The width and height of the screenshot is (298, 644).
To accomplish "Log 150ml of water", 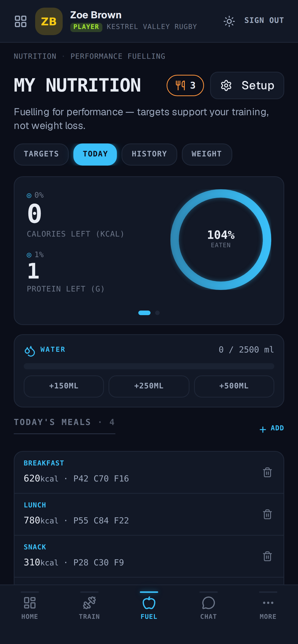I will click(64, 386).
